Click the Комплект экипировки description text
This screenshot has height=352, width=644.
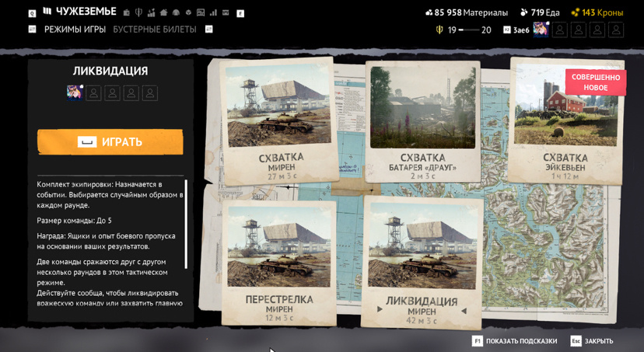(x=110, y=195)
